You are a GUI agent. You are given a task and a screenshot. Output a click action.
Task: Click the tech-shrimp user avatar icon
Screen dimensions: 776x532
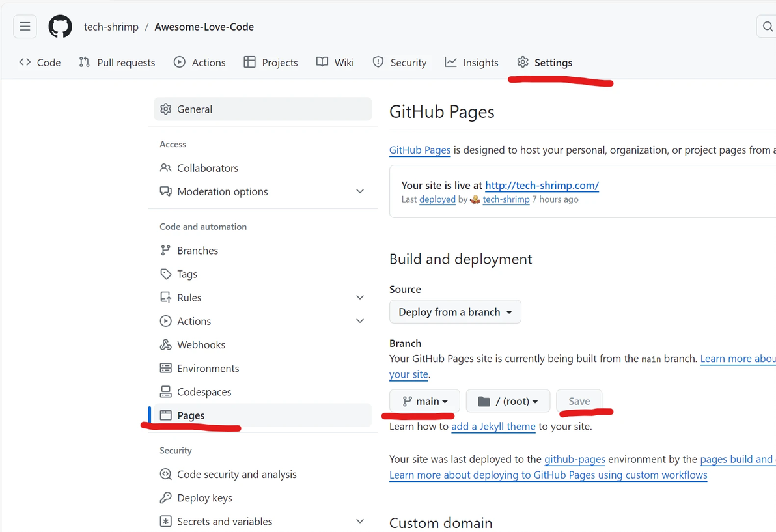475,199
